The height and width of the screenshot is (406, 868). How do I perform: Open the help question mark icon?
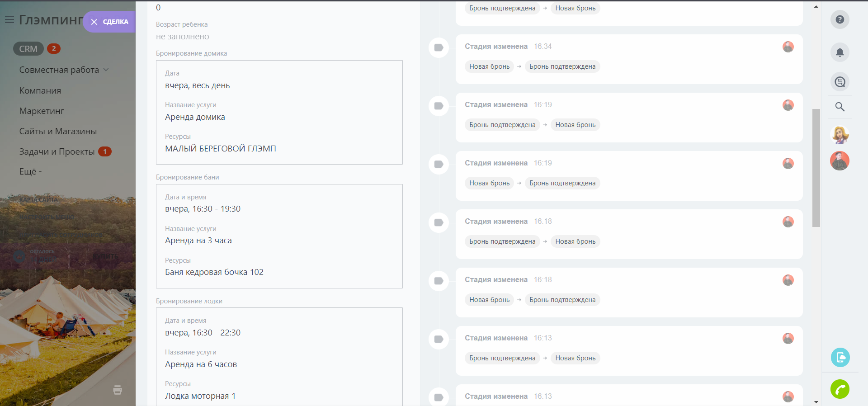(x=840, y=19)
